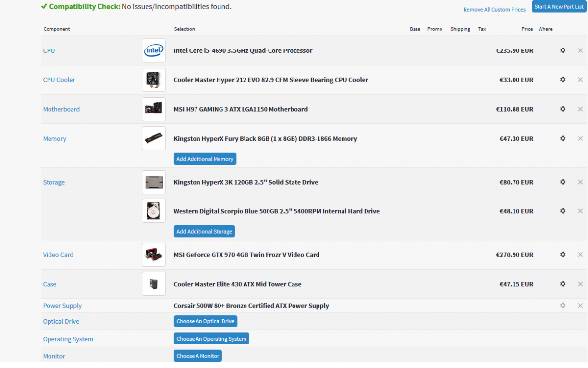This screenshot has width=588, height=368.
Task: Click the Intel logo thumbnail
Action: tap(154, 50)
